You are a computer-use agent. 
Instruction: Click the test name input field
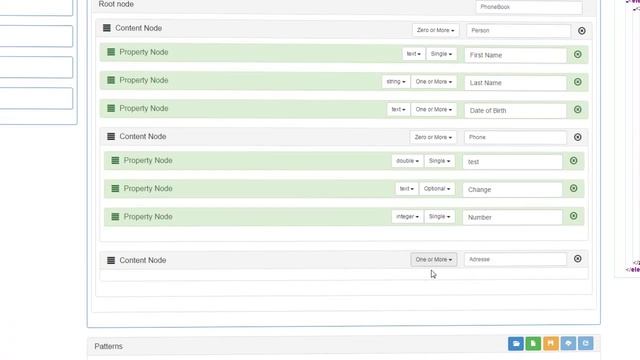[513, 162]
